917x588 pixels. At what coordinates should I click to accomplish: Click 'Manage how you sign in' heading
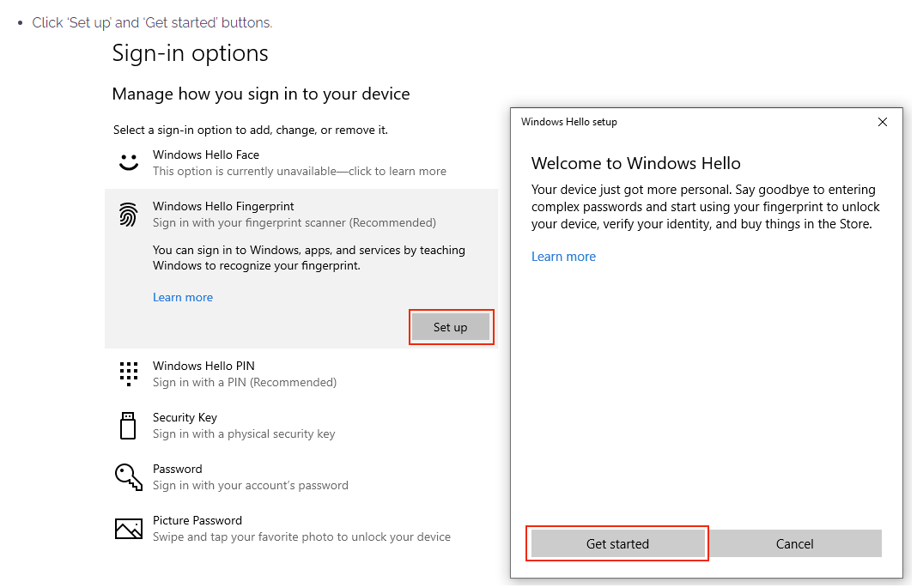tap(261, 94)
